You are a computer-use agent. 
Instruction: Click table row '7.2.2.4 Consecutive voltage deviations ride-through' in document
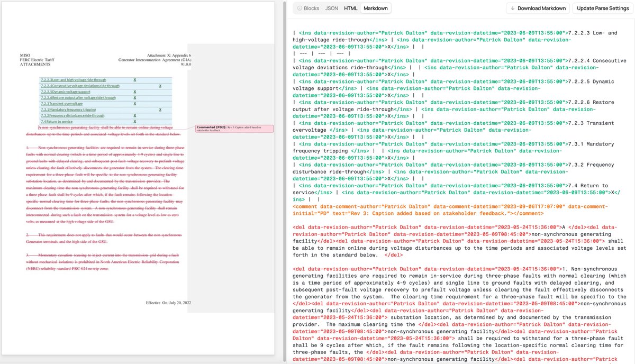[106, 86]
